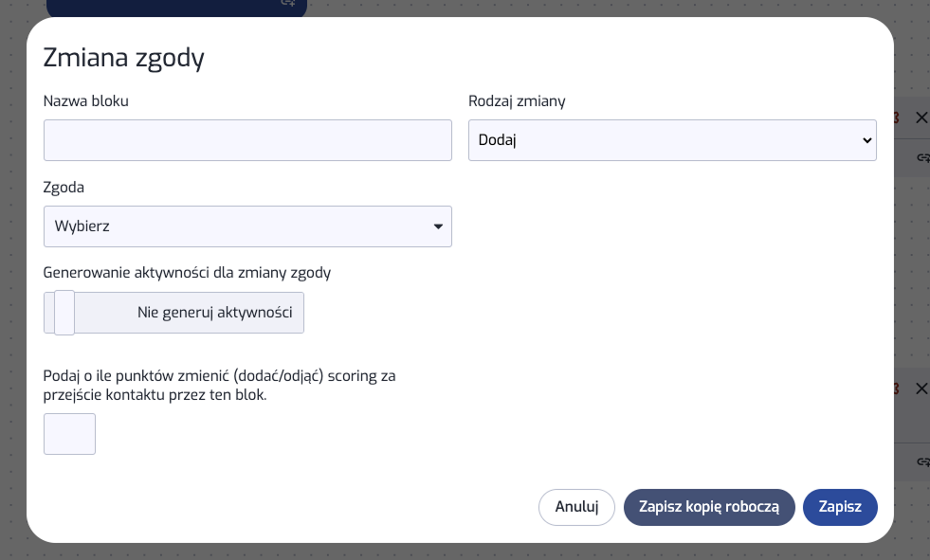930x560 pixels.
Task: Click the lower link connector icon
Action: [x=922, y=462]
